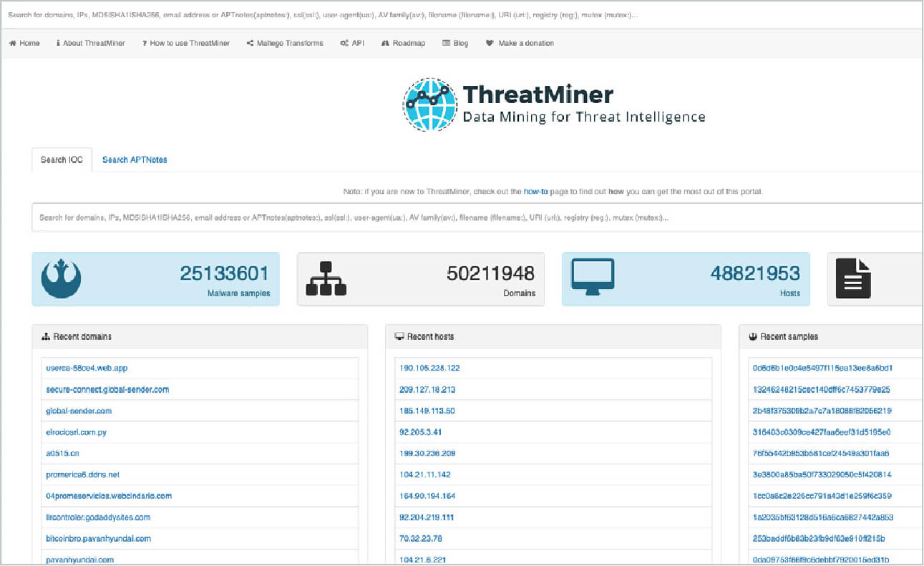Open domain secure-connect.global-sender.com
Screen dimensions: 924x566
coord(107,389)
